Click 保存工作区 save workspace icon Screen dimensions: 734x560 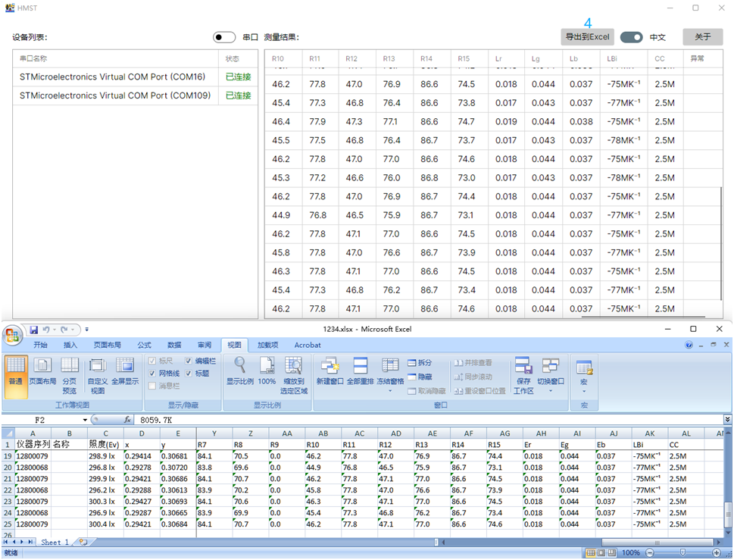point(523,374)
